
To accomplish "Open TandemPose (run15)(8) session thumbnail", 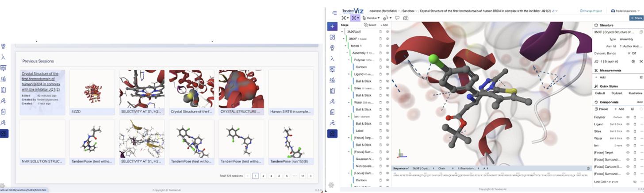I will pos(291,142).
